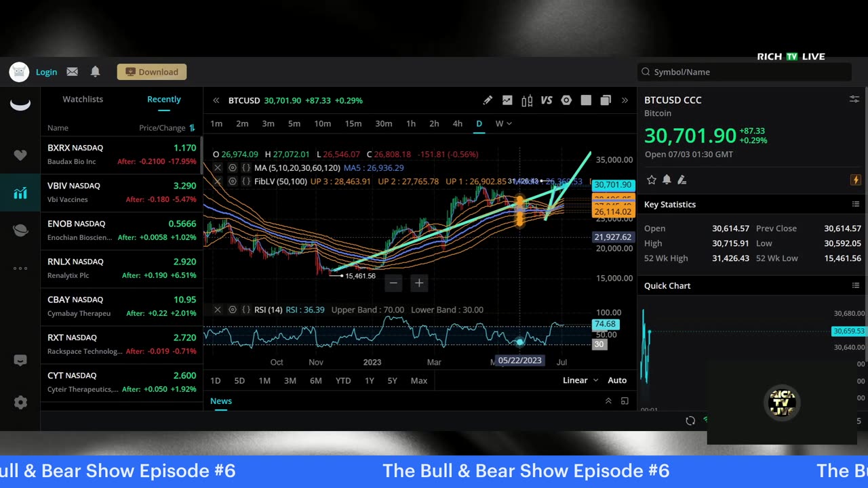Toggle visibility of the MA indicator
Viewport: 868px width, 488px height.
click(232, 167)
